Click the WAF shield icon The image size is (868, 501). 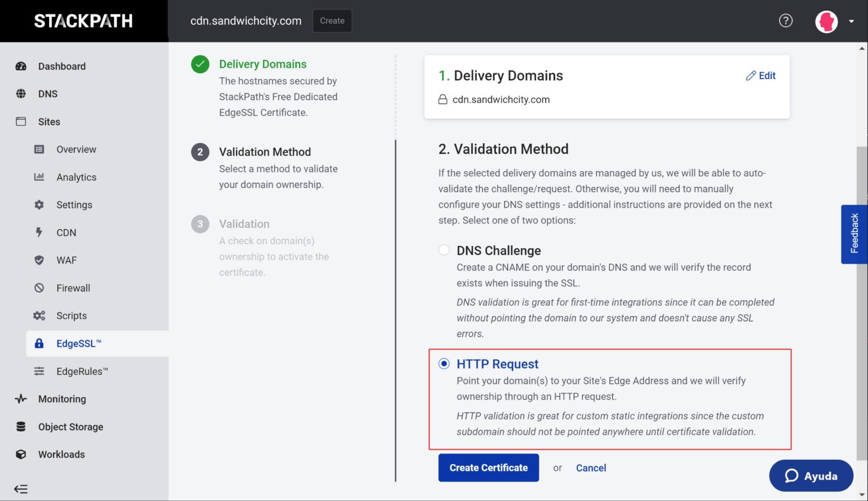click(x=39, y=260)
